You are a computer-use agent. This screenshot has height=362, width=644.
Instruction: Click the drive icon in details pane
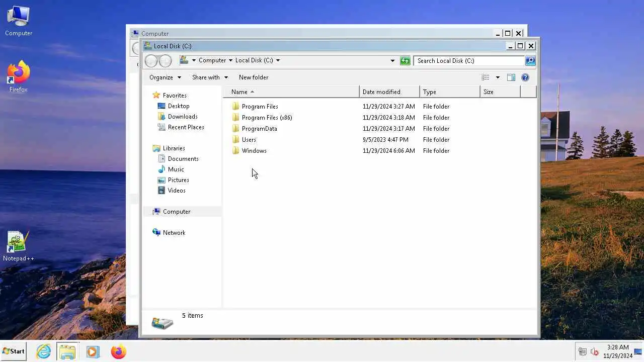pos(162,323)
